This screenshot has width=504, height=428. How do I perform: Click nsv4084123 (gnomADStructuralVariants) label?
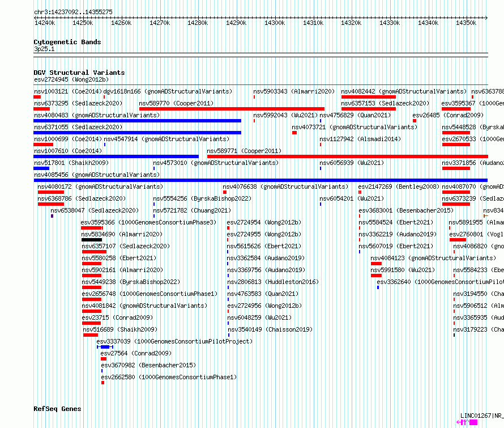tap(433, 258)
